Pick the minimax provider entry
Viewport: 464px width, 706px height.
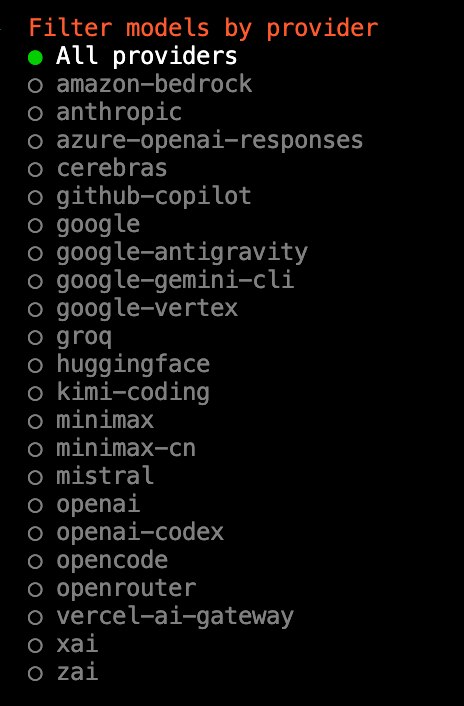pyautogui.click(x=90, y=421)
